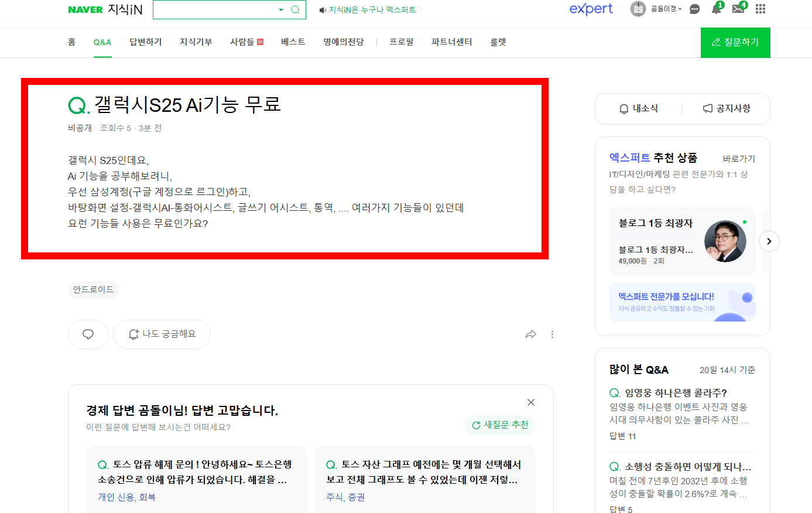812x513 pixels.
Task: Show next expert card with chevron
Action: click(x=769, y=241)
